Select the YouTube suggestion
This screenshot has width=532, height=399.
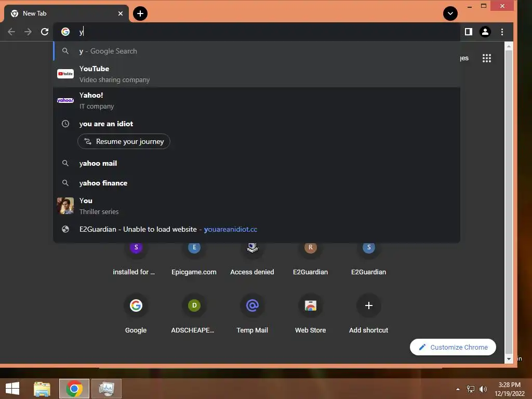pos(257,74)
